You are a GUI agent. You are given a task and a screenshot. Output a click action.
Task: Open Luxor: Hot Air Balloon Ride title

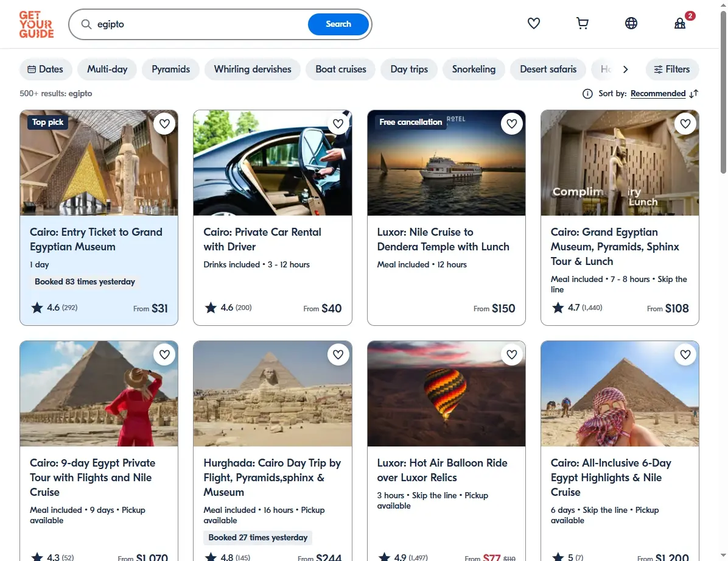442,470
